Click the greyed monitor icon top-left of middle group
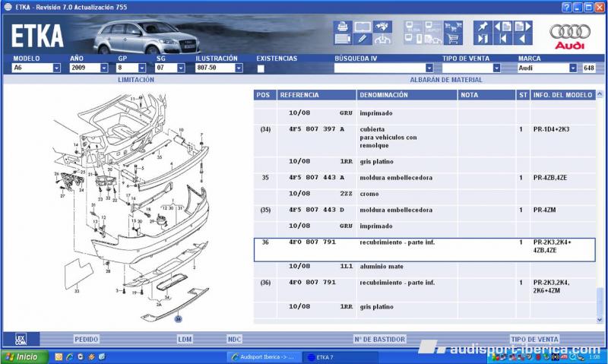 coord(413,27)
